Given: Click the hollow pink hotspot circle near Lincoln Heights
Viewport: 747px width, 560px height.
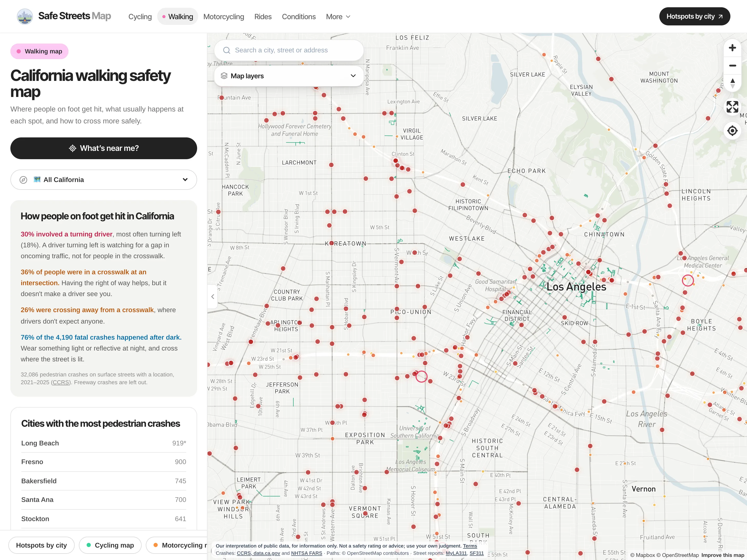Looking at the screenshot, I should (x=688, y=280).
